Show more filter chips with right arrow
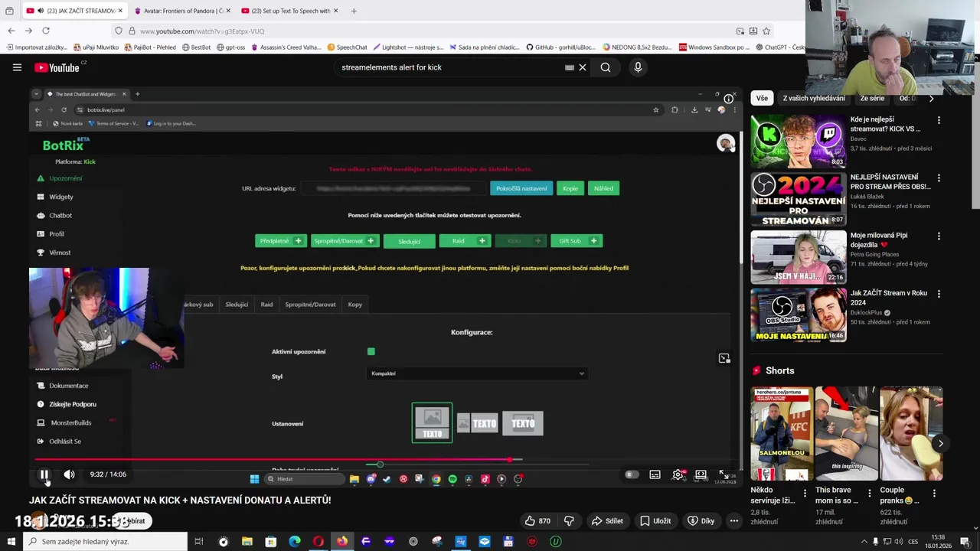The height and width of the screenshot is (551, 980). point(931,99)
